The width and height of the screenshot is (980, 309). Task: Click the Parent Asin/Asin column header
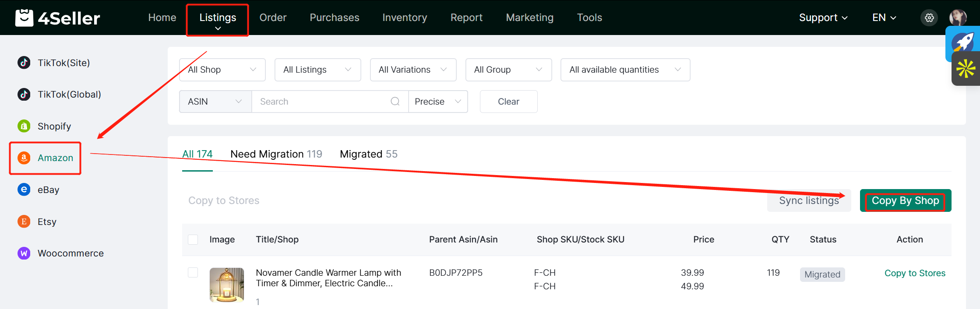click(x=463, y=239)
